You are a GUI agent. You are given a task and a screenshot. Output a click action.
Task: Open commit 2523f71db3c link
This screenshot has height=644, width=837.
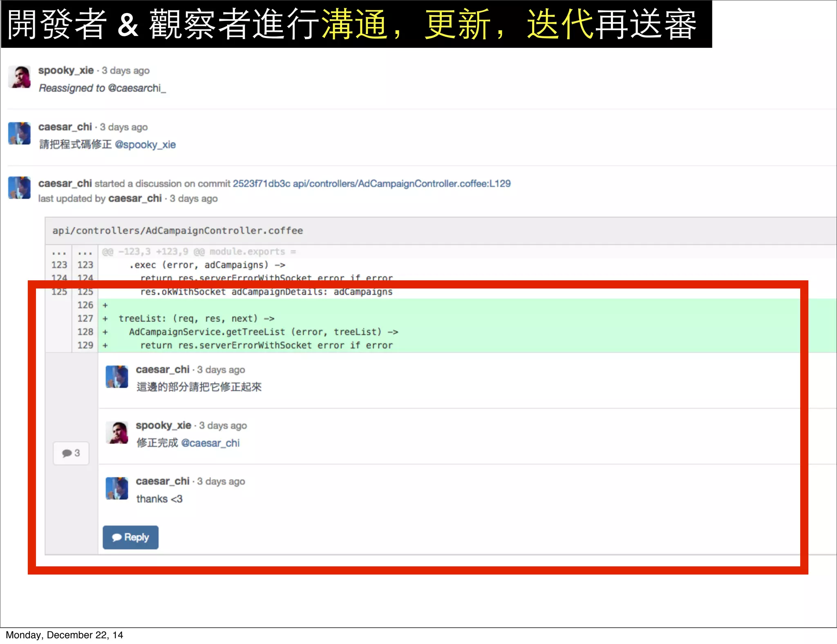[x=261, y=183]
